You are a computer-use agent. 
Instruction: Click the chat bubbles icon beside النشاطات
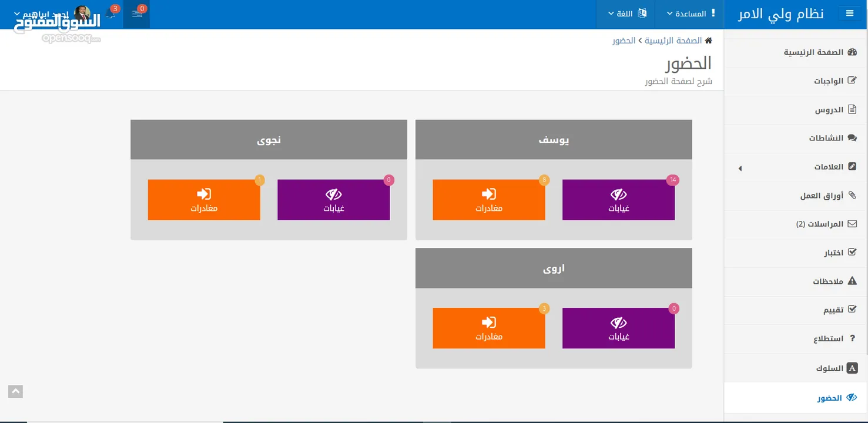(852, 138)
